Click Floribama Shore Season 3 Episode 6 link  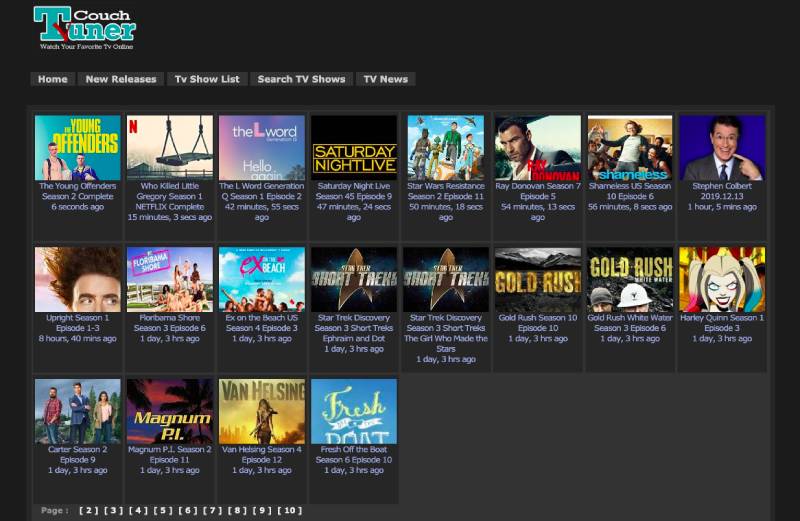[x=170, y=323]
